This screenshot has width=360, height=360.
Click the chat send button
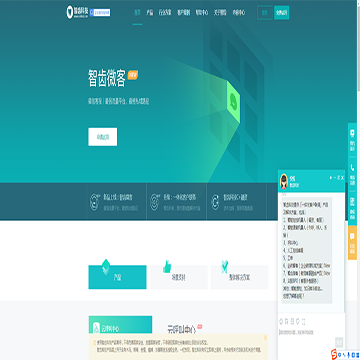[x=339, y=342]
